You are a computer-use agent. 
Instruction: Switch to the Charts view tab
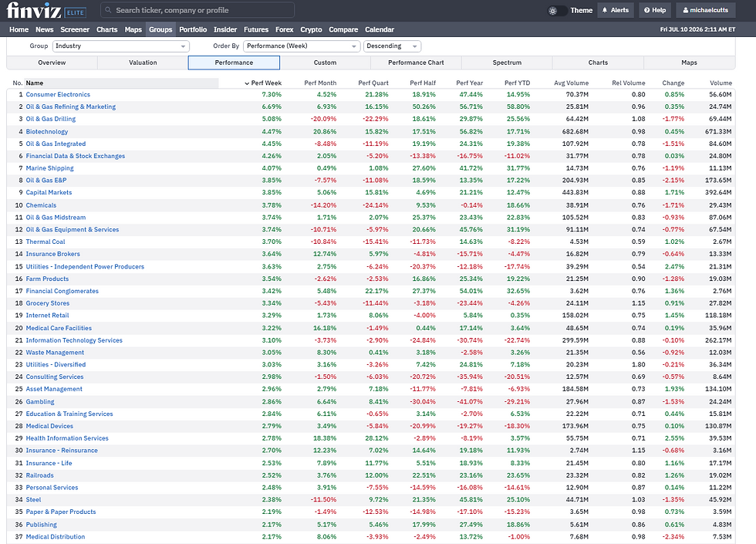click(x=598, y=63)
